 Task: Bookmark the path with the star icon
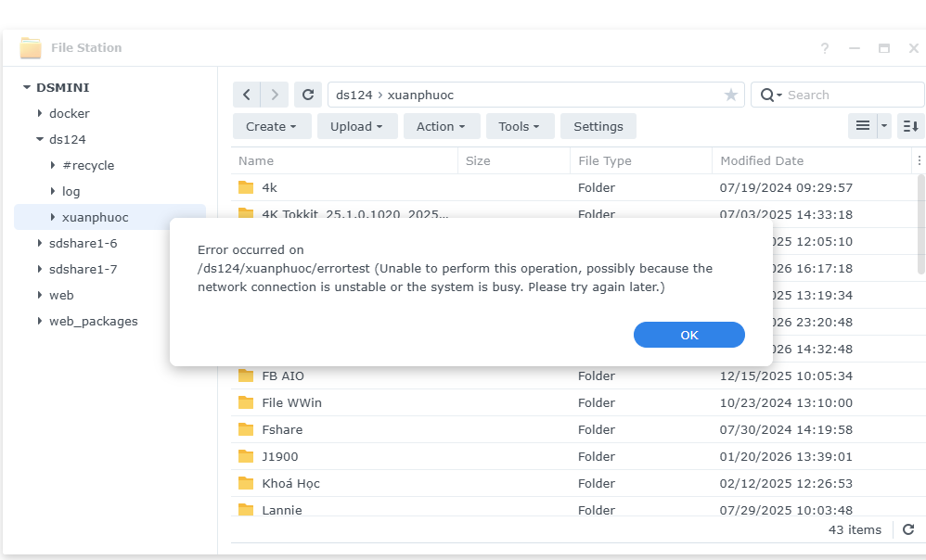730,95
